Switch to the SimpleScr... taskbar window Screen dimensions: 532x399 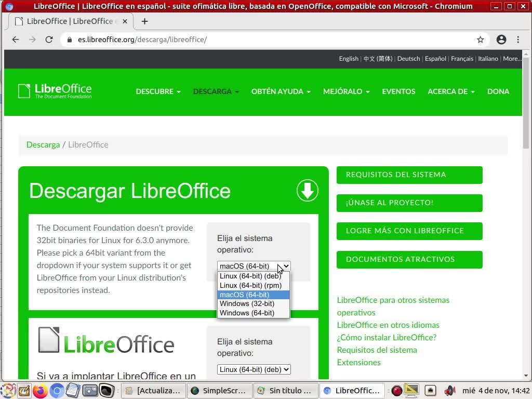[219, 391]
